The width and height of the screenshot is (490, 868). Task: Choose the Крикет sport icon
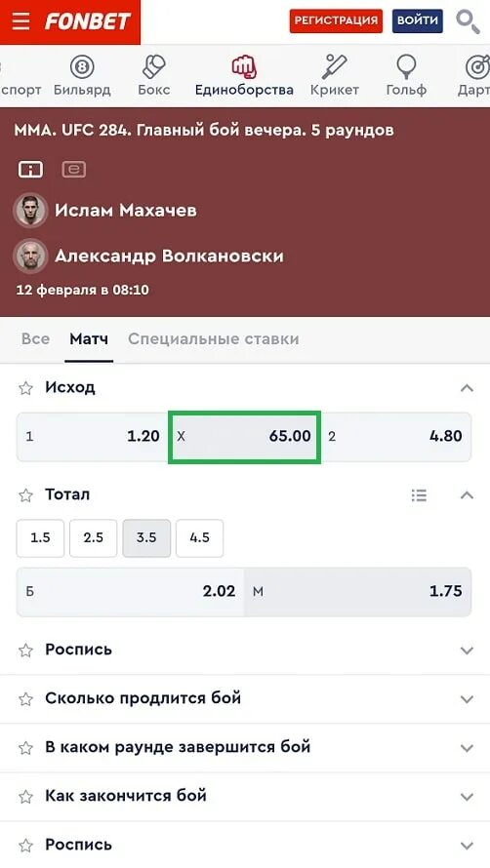[334, 67]
